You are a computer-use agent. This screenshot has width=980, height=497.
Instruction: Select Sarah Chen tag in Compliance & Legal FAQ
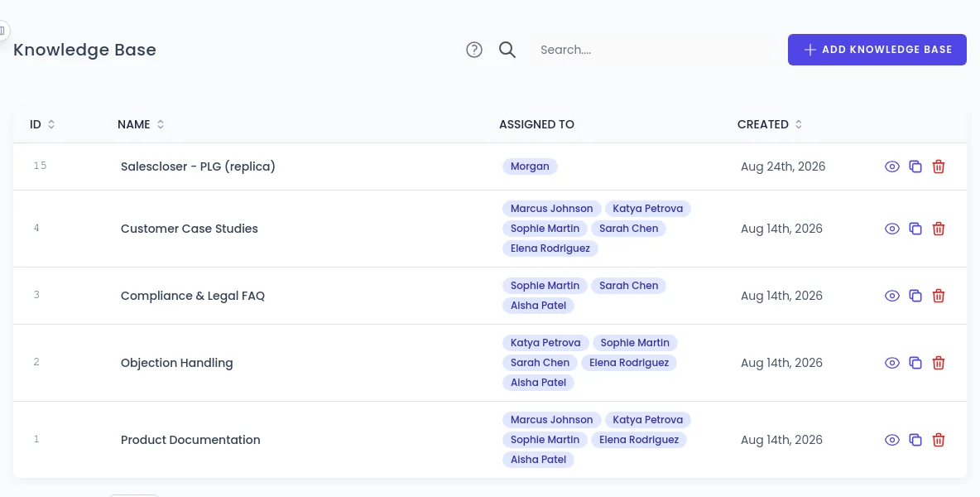(628, 286)
